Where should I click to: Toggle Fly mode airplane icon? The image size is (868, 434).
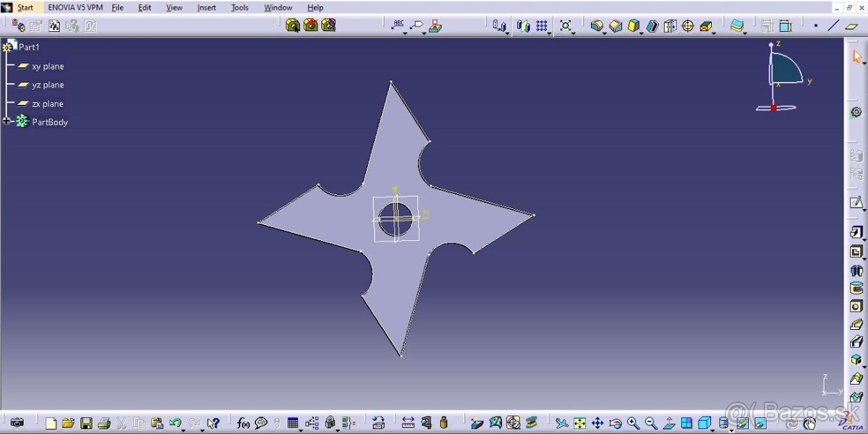tap(561, 423)
